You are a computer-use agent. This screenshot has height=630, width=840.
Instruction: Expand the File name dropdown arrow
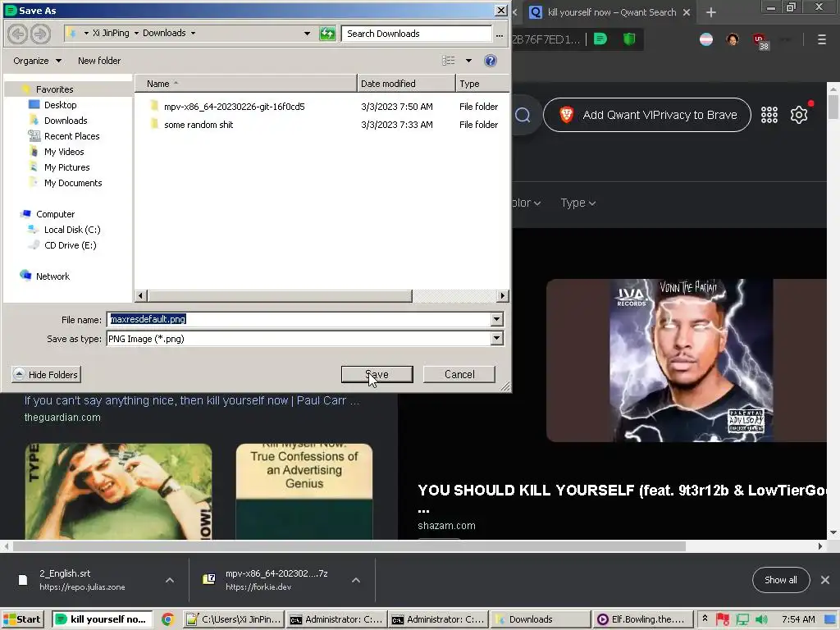[496, 319]
